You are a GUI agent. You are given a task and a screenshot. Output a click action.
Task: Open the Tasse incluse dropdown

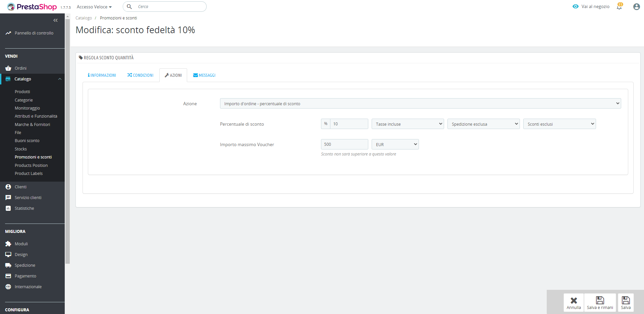click(x=408, y=124)
